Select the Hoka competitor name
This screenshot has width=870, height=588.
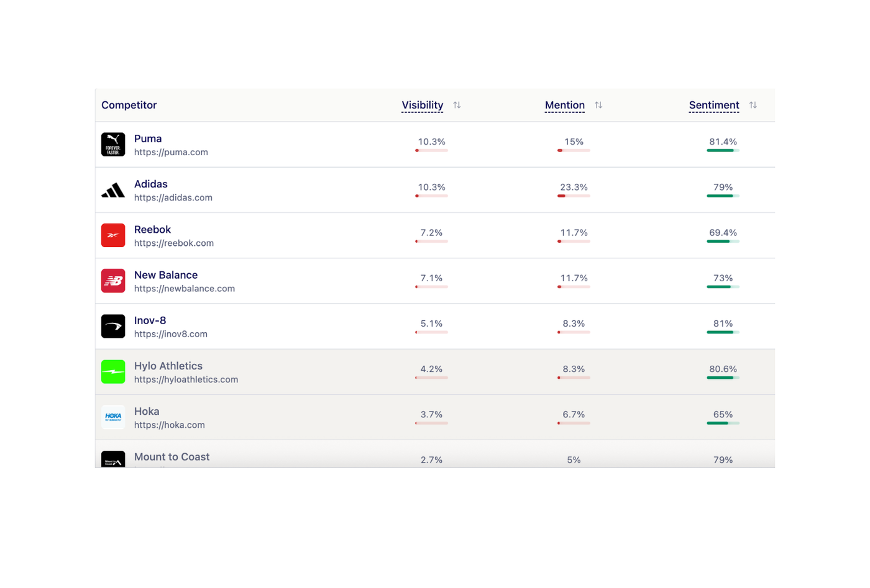pyautogui.click(x=147, y=411)
